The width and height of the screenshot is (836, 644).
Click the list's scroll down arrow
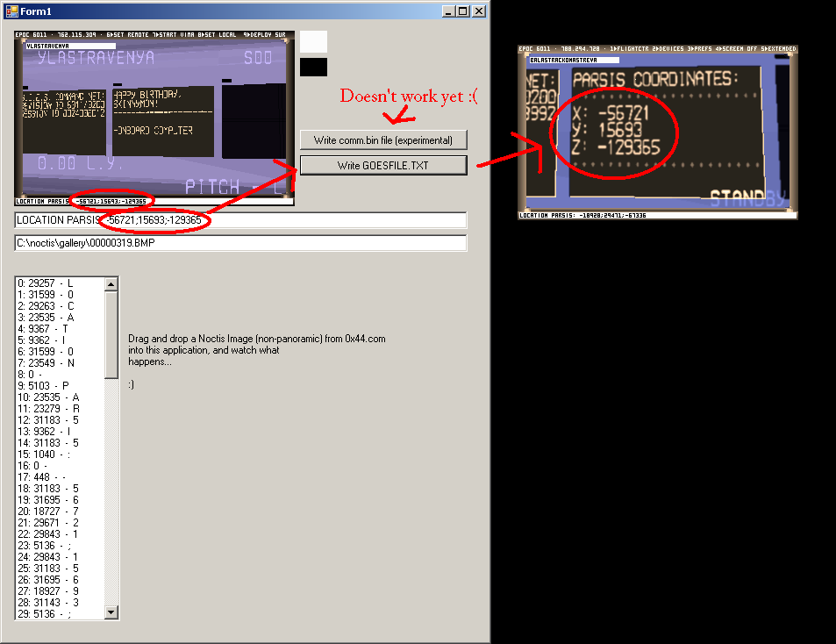click(111, 612)
